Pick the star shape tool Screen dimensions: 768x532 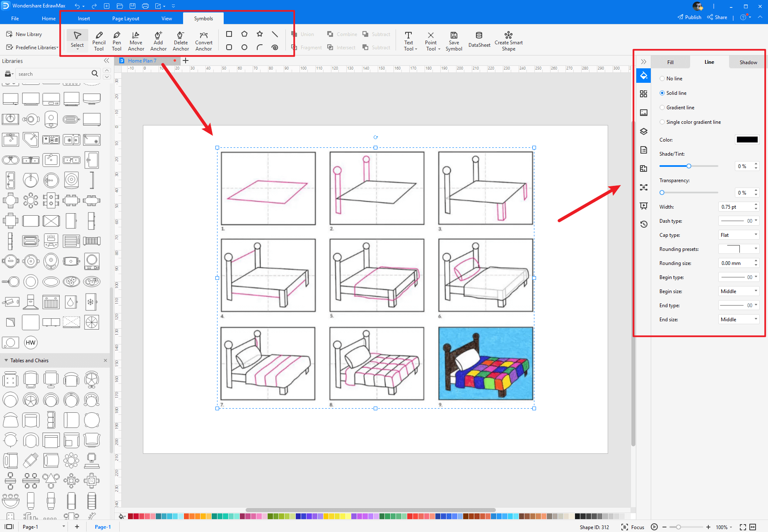coord(260,34)
